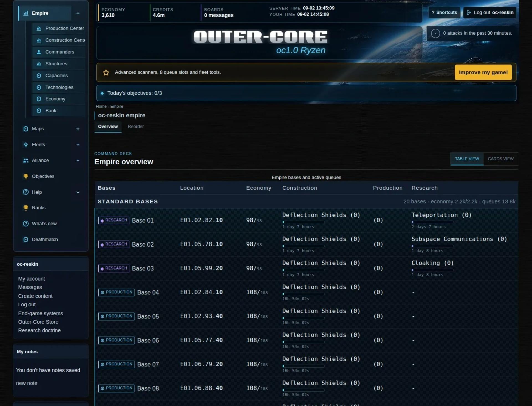Expand the Help menu chevron
The image size is (532, 406).
point(78,192)
